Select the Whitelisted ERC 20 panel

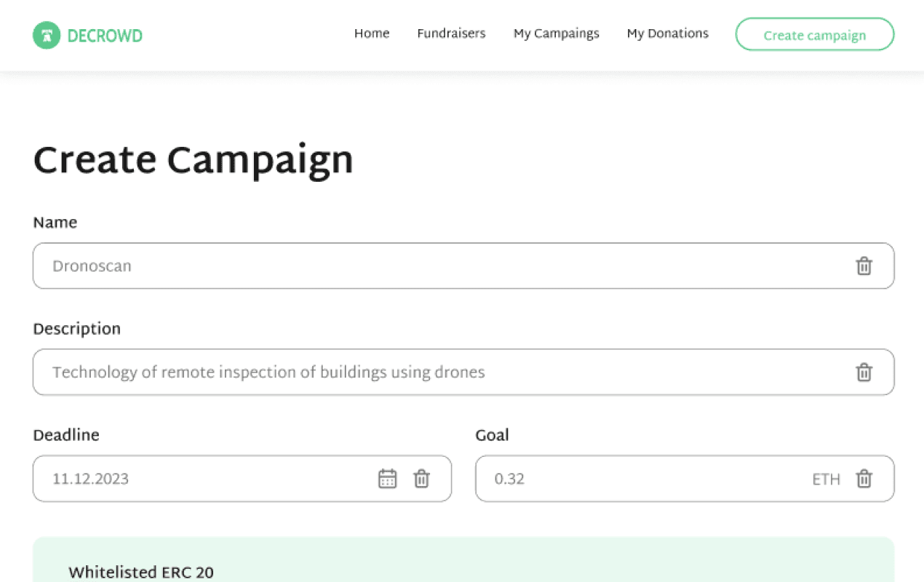click(x=463, y=560)
